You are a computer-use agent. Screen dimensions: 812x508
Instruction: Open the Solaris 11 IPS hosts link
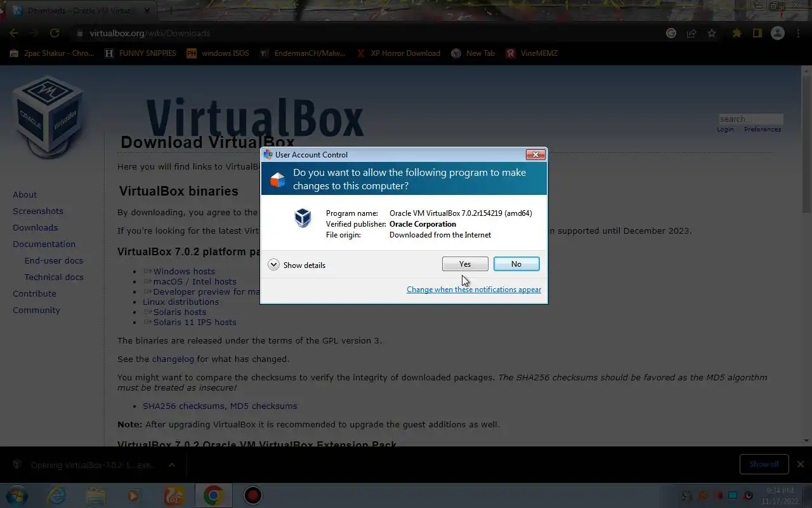[x=195, y=322]
